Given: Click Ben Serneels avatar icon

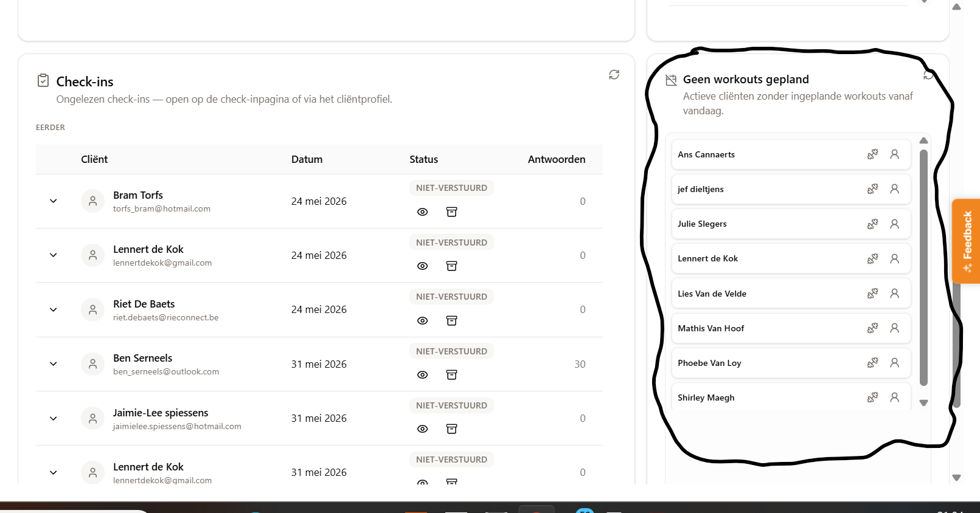Looking at the screenshot, I should pyautogui.click(x=92, y=364).
